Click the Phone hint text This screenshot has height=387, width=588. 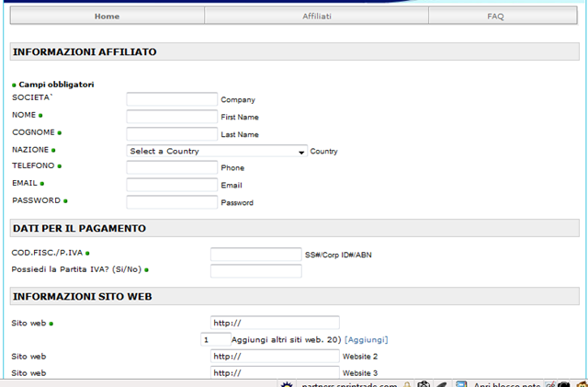tap(232, 168)
